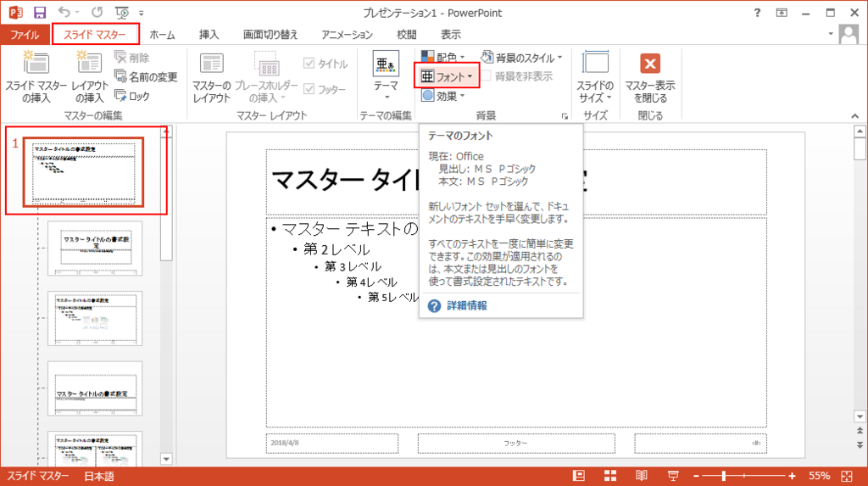Open the 効果 effects dropdown
Screen dimensions: 868x486
tap(442, 96)
